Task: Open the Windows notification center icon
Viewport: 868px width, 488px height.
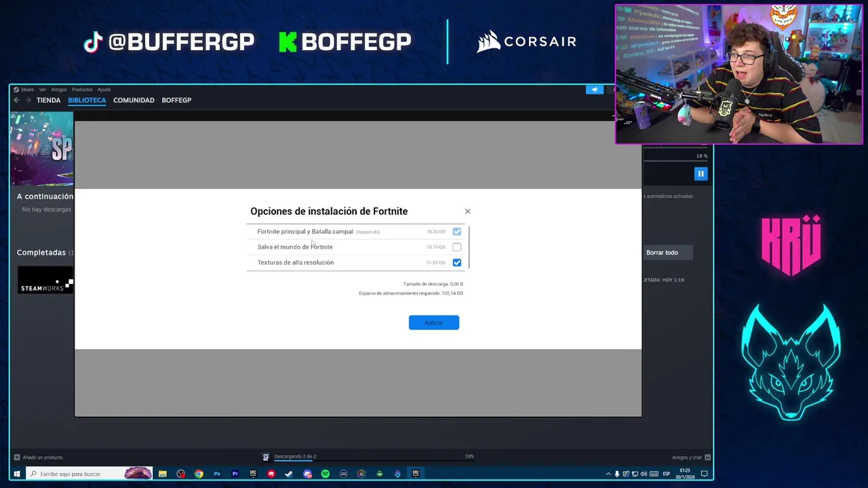Action: click(705, 474)
